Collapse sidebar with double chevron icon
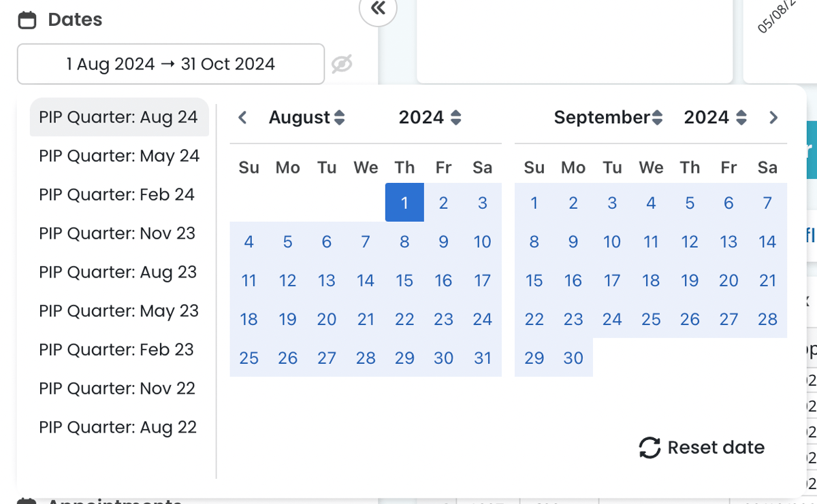 coord(378,9)
